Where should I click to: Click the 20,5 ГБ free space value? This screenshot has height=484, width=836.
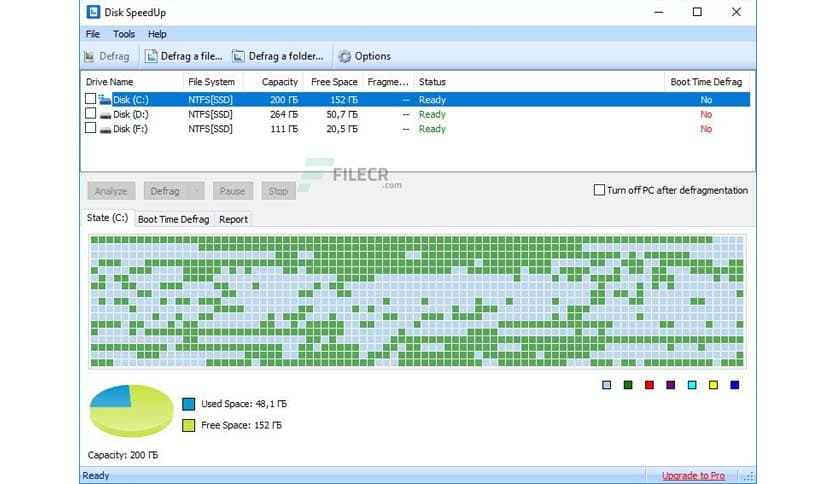342,129
